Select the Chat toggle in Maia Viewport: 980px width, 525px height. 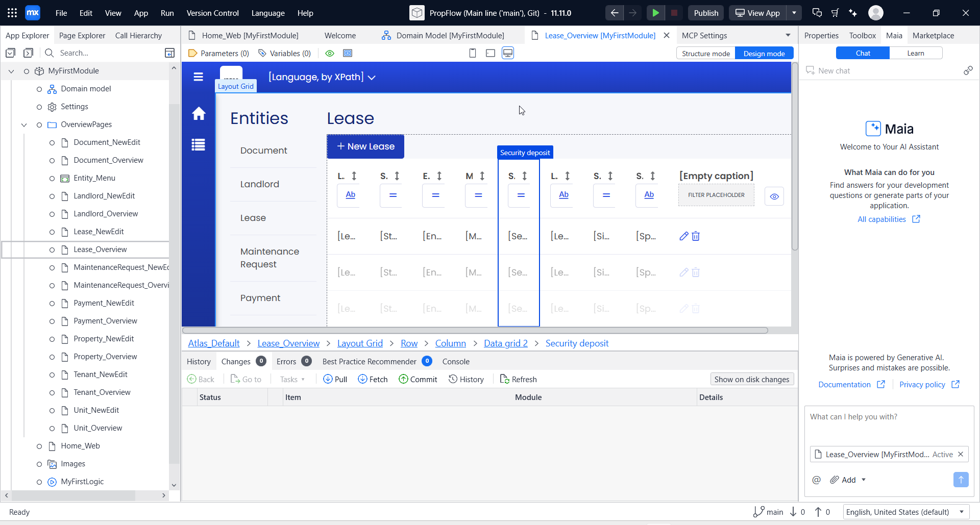click(x=863, y=53)
